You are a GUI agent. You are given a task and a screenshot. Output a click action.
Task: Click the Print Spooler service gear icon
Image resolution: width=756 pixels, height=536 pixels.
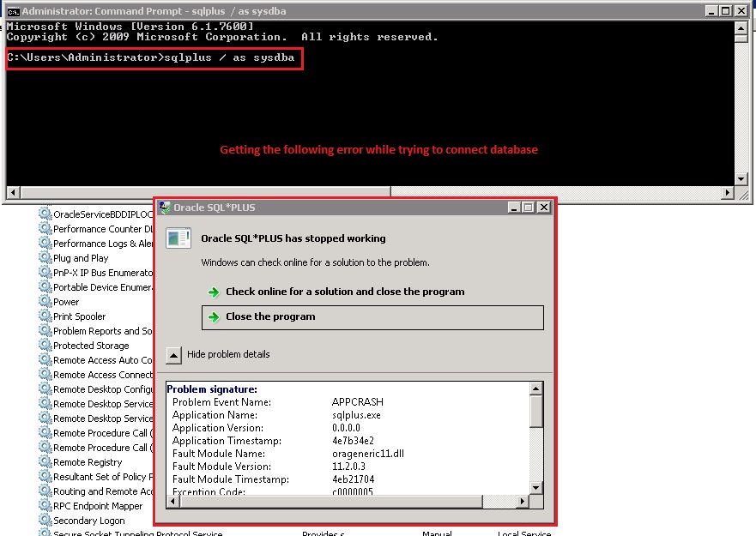(45, 316)
